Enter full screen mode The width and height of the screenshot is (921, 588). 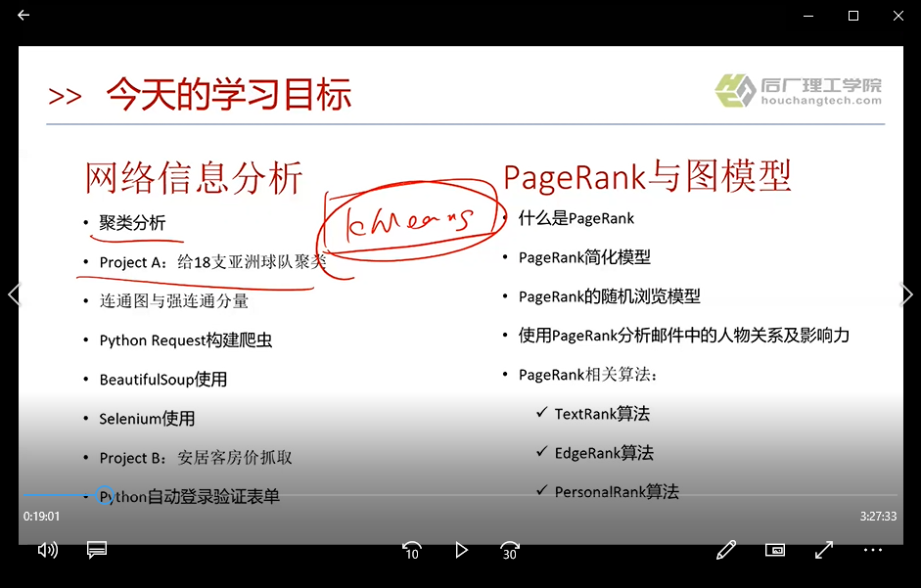pyautogui.click(x=824, y=550)
